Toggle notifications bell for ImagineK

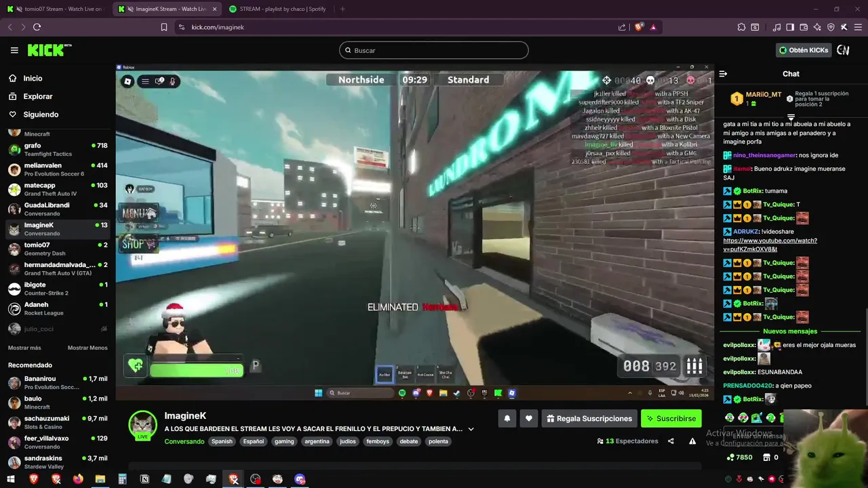pos(507,419)
